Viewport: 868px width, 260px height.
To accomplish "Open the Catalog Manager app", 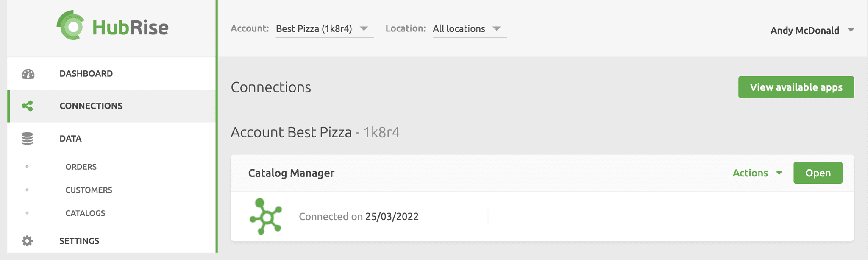I will click(818, 173).
